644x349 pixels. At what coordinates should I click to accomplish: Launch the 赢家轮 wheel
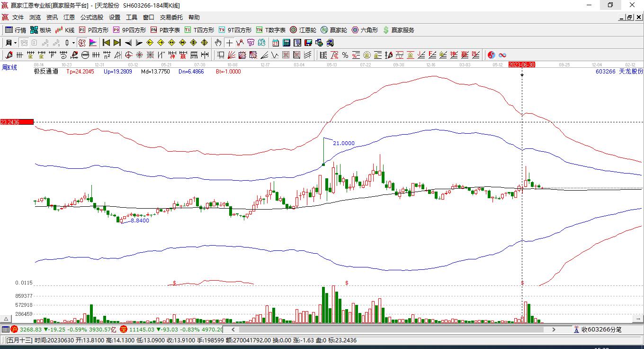pyautogui.click(x=334, y=30)
